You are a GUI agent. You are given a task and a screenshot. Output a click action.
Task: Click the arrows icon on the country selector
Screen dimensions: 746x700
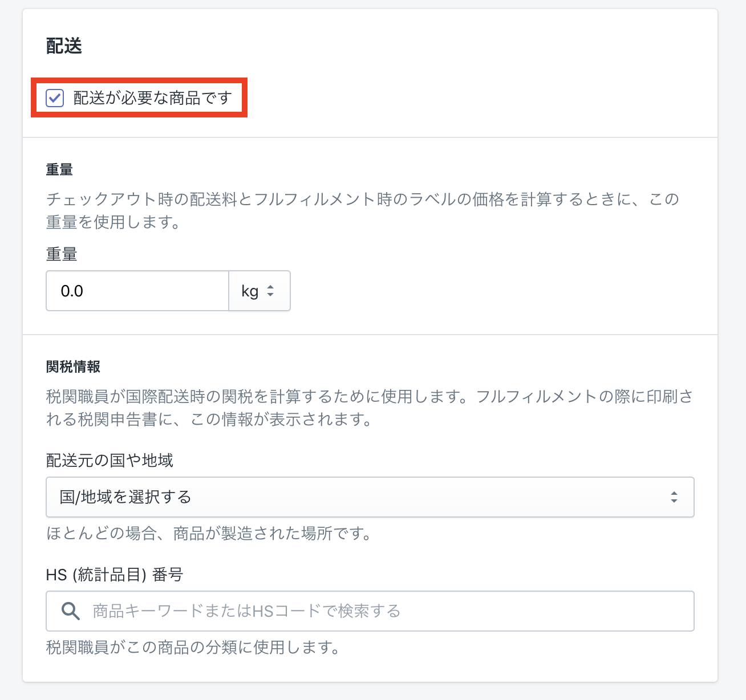point(674,497)
